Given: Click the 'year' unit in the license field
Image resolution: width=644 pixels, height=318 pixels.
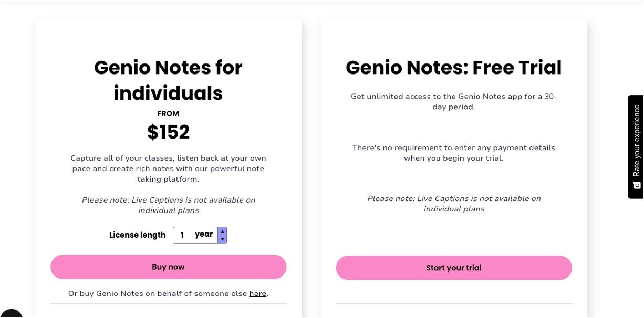Looking at the screenshot, I should point(203,234).
